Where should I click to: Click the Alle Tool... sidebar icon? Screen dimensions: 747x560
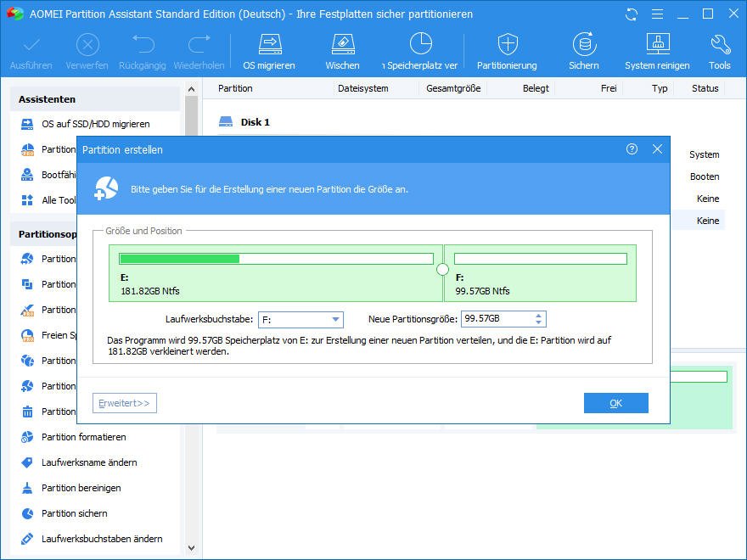(27, 200)
